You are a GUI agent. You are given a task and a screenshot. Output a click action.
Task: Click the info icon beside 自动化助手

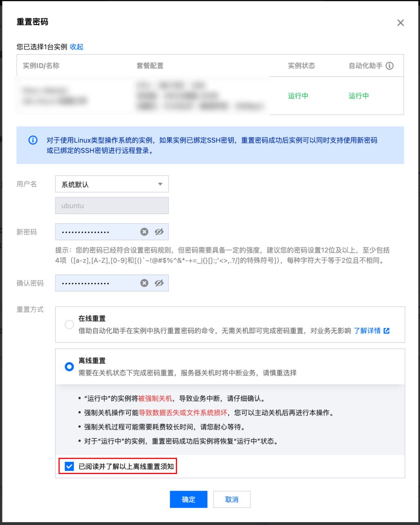(390, 66)
